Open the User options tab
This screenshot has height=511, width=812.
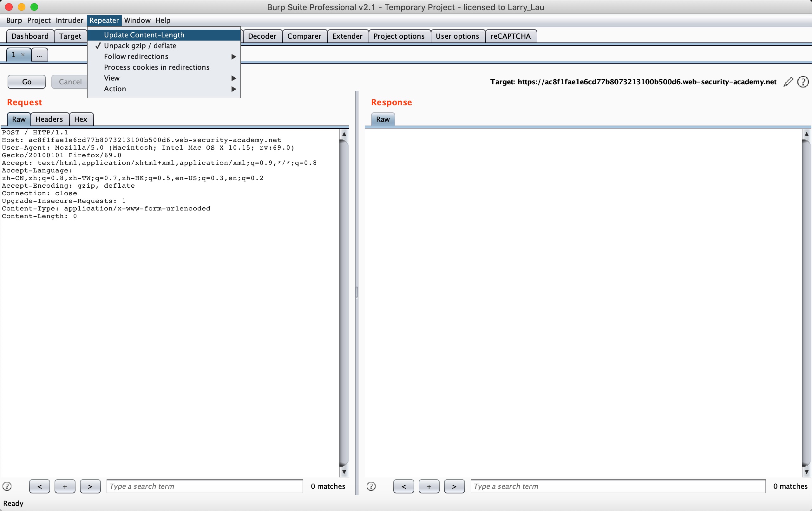457,36
